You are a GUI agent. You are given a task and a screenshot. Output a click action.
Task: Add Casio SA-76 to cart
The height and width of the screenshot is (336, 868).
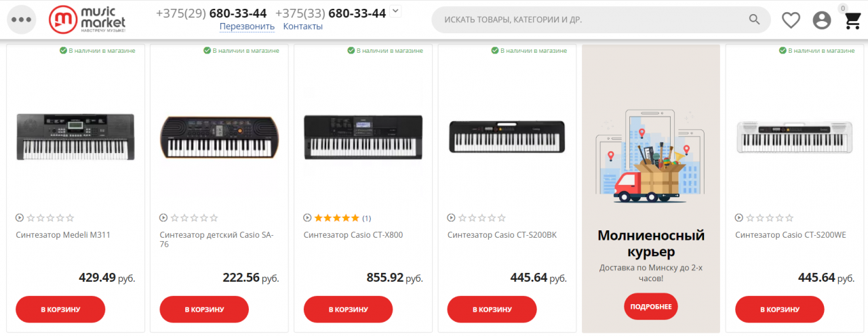coord(204,310)
